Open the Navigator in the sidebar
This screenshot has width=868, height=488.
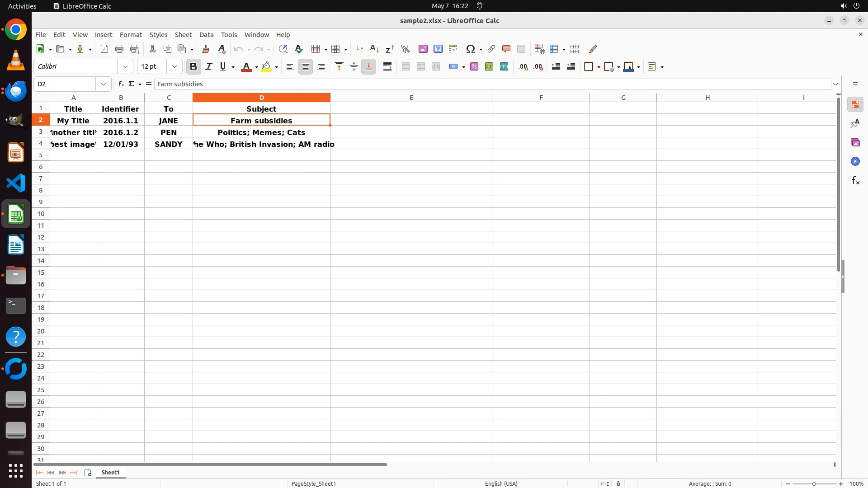click(855, 161)
